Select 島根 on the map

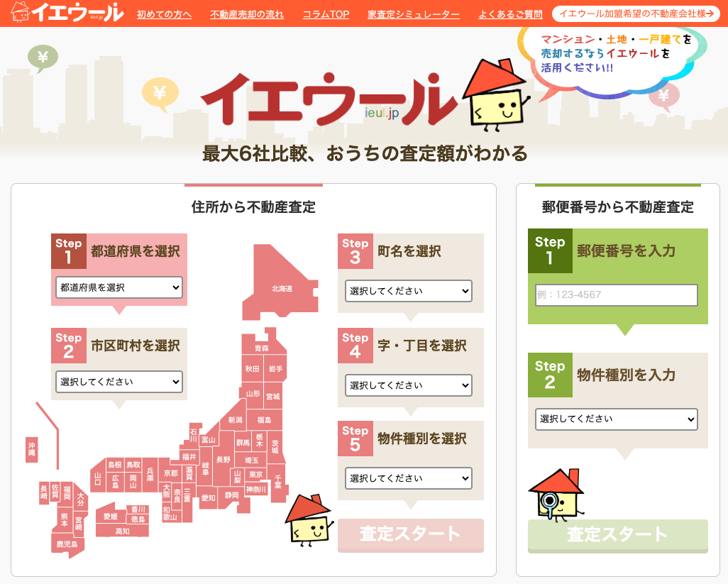(115, 465)
